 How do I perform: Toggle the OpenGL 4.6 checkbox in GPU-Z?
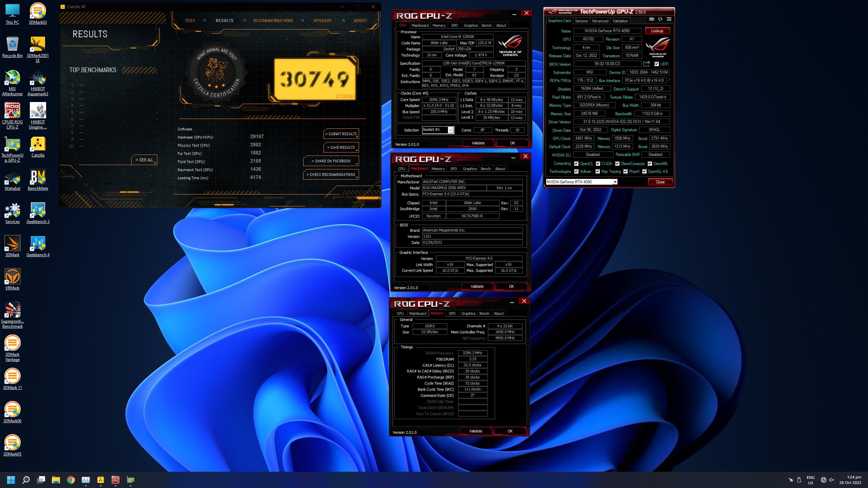coord(644,171)
